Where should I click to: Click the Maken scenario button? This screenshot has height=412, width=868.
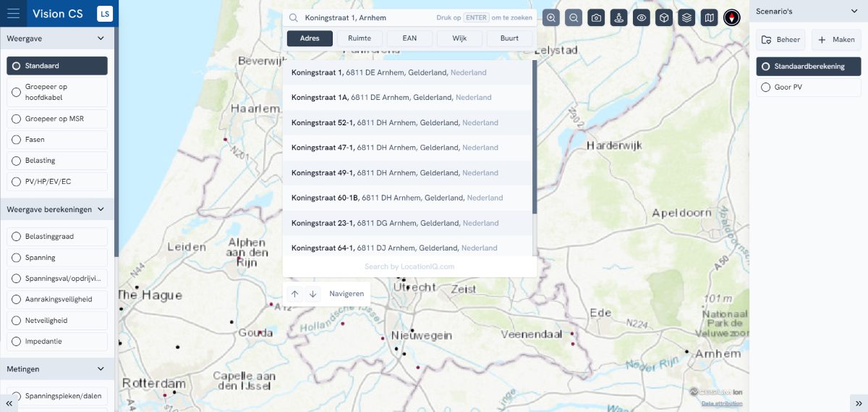point(836,40)
